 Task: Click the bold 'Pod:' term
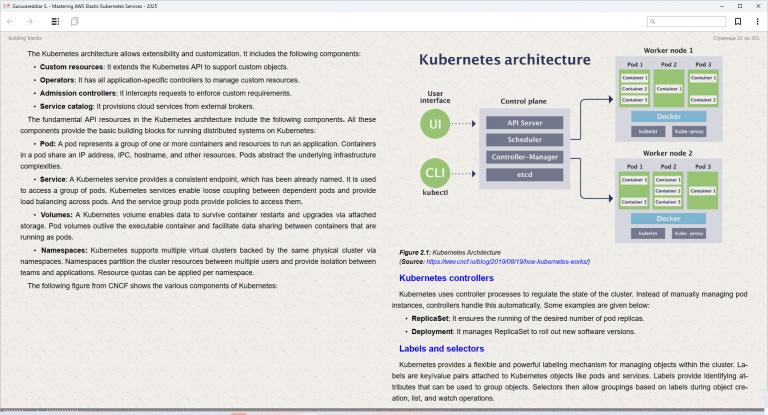click(48, 144)
